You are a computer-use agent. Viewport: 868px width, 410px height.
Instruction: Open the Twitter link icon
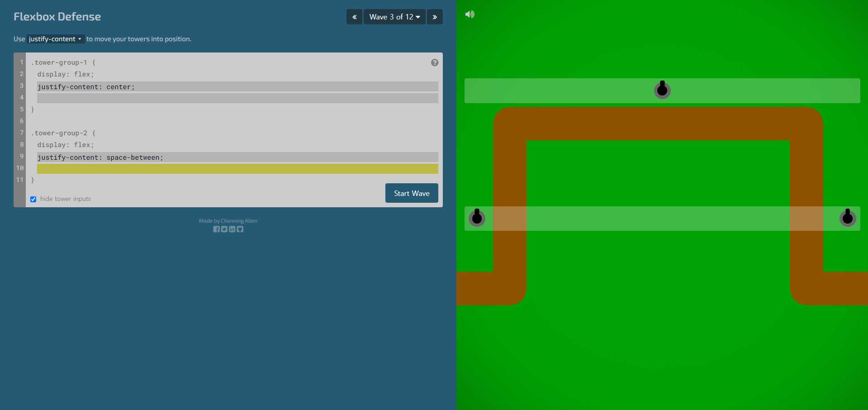224,229
